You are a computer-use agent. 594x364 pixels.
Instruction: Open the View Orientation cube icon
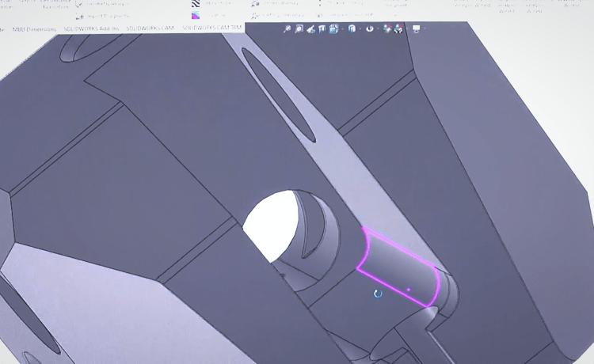click(333, 28)
